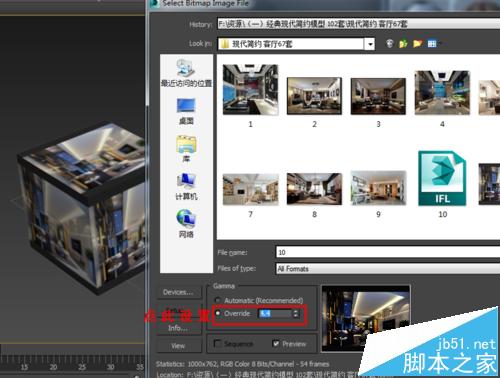Select image thumbnail 1
Screen dimensions: 500x378
250,96
